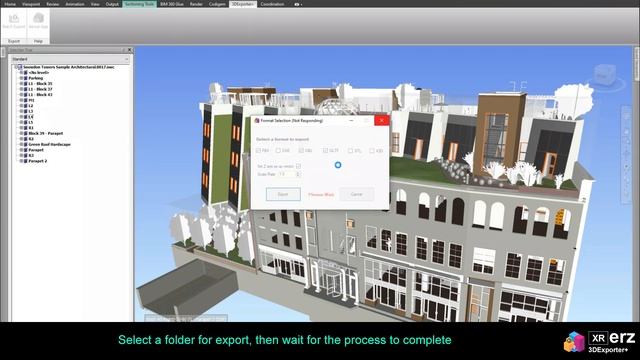The image size is (640, 360).
Task: Select the R2 tree item
Action: point(31,139)
